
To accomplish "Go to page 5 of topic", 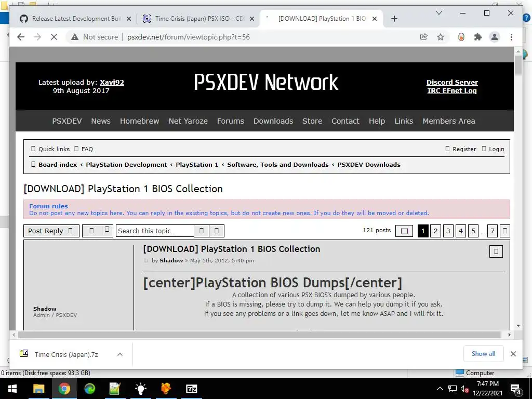I will tap(473, 231).
